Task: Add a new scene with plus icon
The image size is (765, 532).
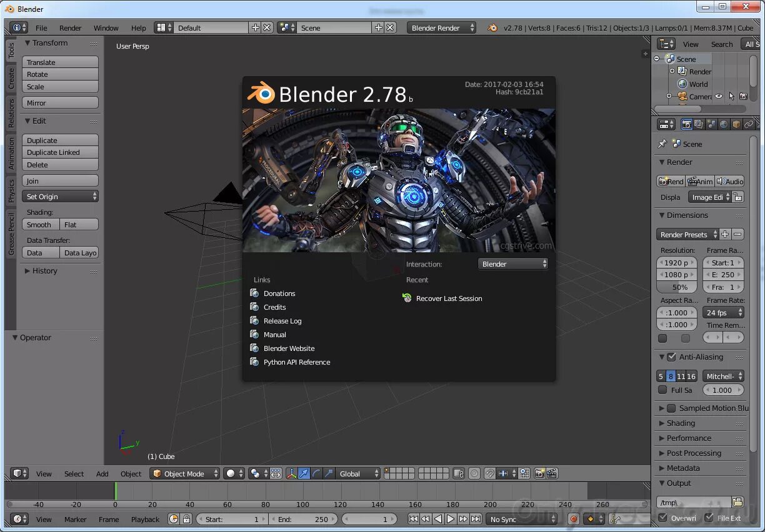Action: tap(378, 27)
